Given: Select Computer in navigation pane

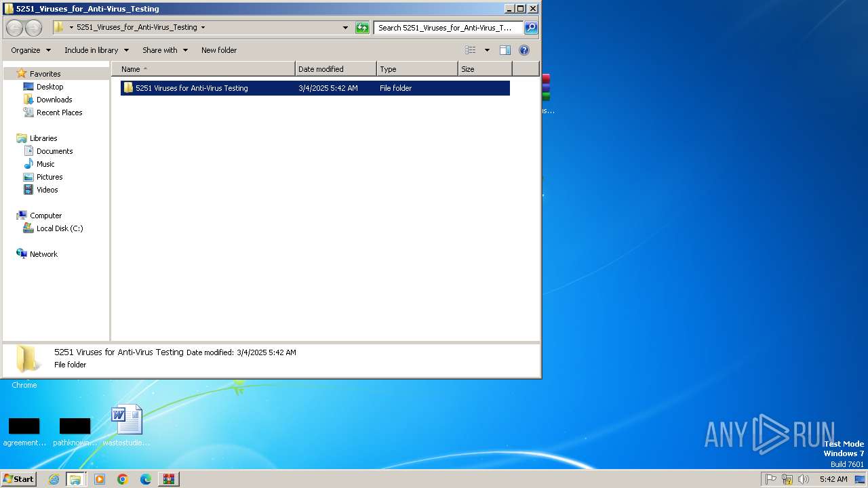Looking at the screenshot, I should tap(45, 216).
